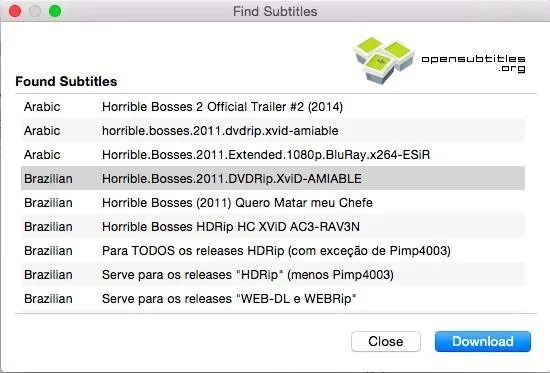Click the opensubtitles.org cube logo icon

coord(384,61)
